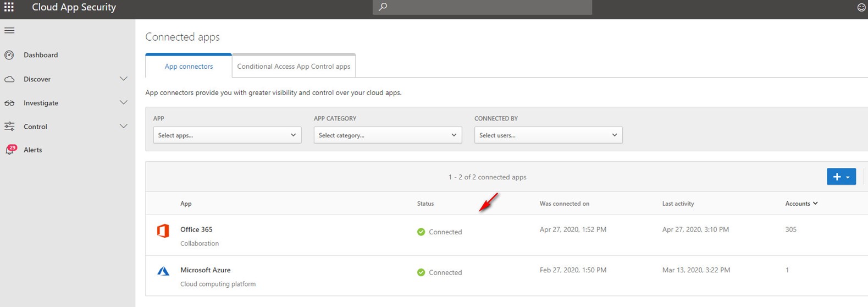Click the Collaboration category label
868x307 pixels.
point(200,243)
